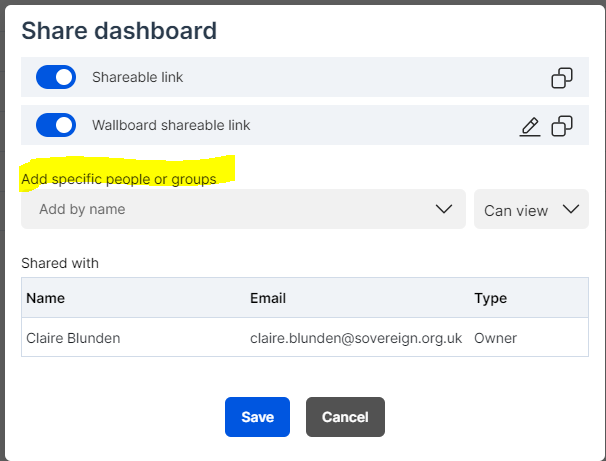The height and width of the screenshot is (461, 606).
Task: Copy the Wallboard shareable link
Action: [x=562, y=126]
